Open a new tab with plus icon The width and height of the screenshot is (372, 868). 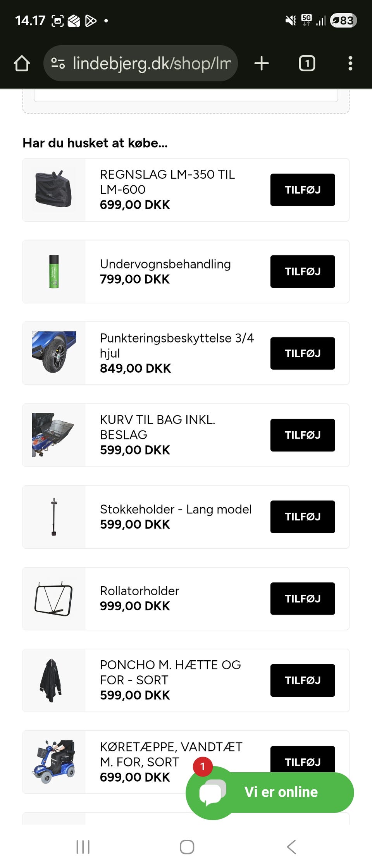click(x=262, y=63)
